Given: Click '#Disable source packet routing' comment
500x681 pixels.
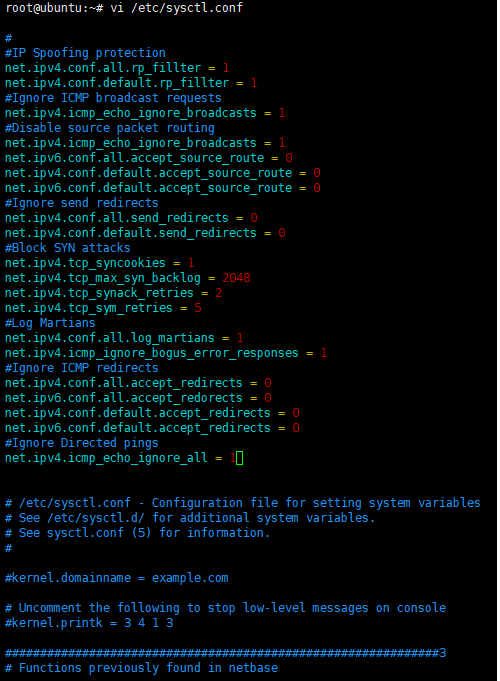Looking at the screenshot, I should pyautogui.click(x=110, y=128).
